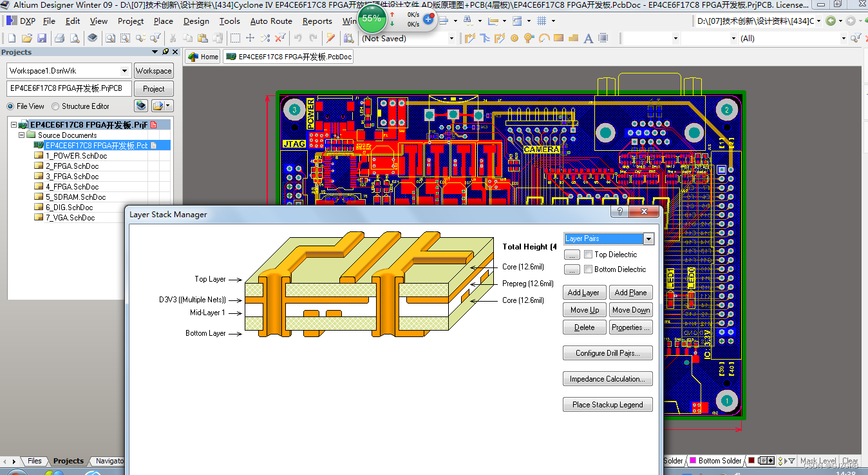Viewport: 868px width, 475px height.
Task: Select the place pad icon
Action: [x=514, y=39]
